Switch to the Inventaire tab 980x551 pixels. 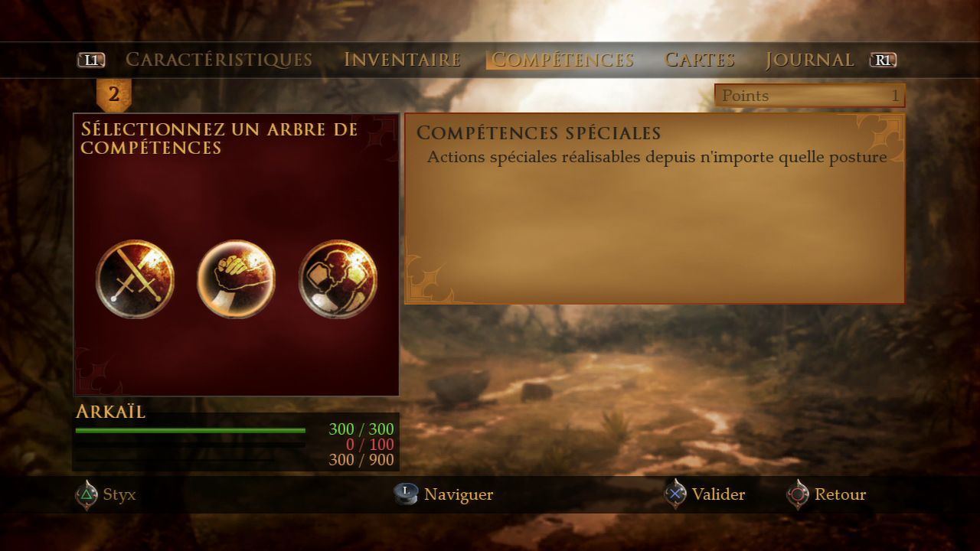[x=402, y=60]
